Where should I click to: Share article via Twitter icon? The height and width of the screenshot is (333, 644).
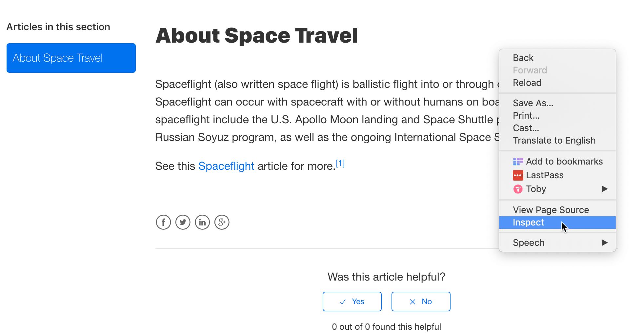(x=183, y=222)
